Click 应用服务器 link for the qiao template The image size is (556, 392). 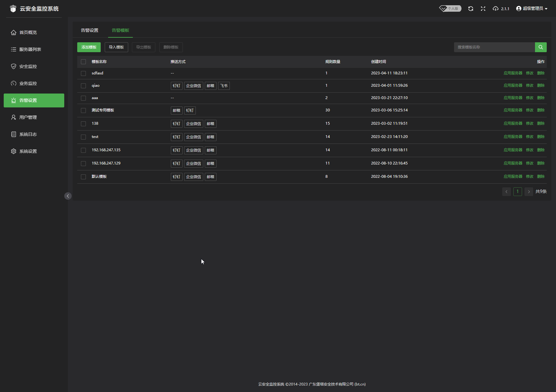[x=513, y=85]
